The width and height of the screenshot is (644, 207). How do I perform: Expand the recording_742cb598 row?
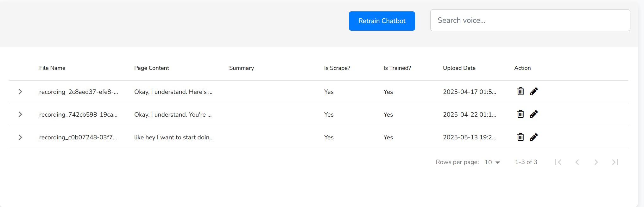tap(20, 114)
